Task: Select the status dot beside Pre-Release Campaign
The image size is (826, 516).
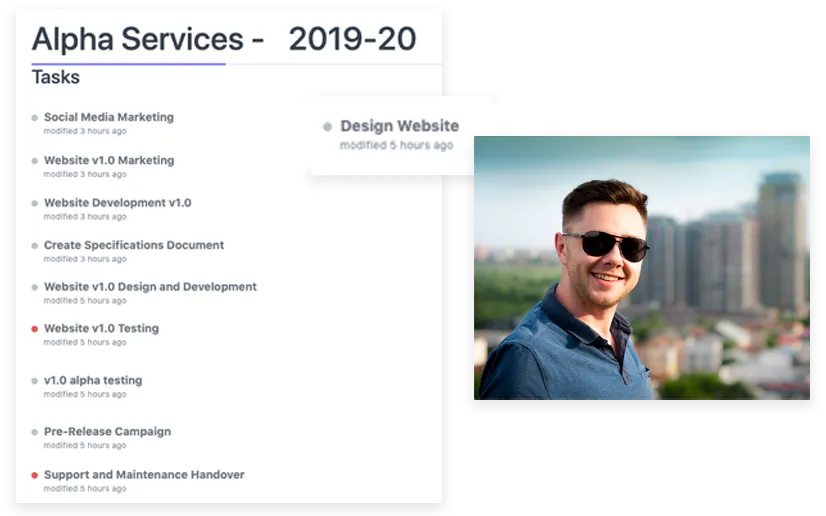Action: 35,433
